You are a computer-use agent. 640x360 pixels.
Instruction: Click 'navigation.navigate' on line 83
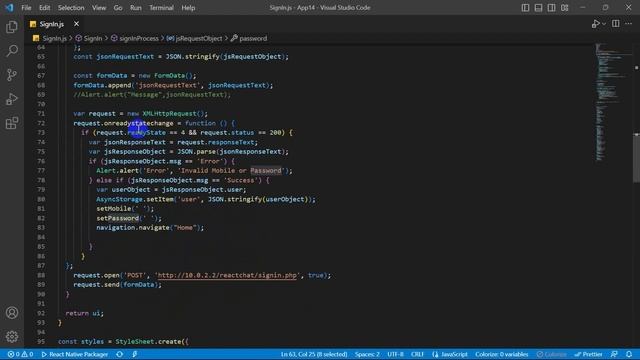(133, 228)
